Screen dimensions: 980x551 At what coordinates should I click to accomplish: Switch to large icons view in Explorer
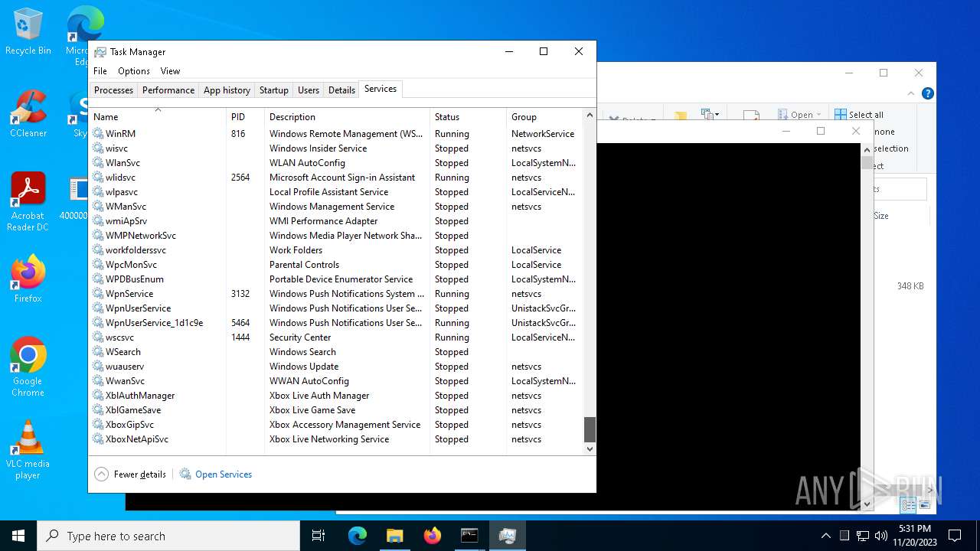(926, 505)
